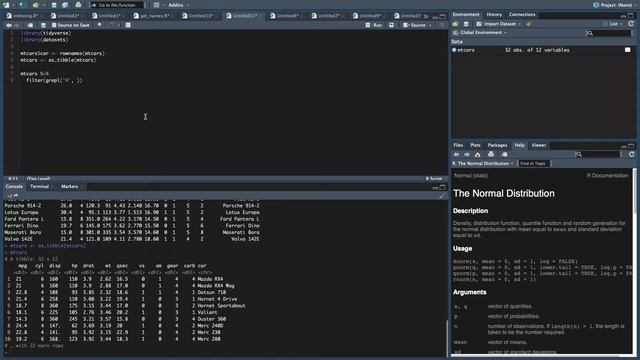Open the Addins dropdown
Image resolution: width=640 pixels, height=360 pixels.
tap(178, 5)
